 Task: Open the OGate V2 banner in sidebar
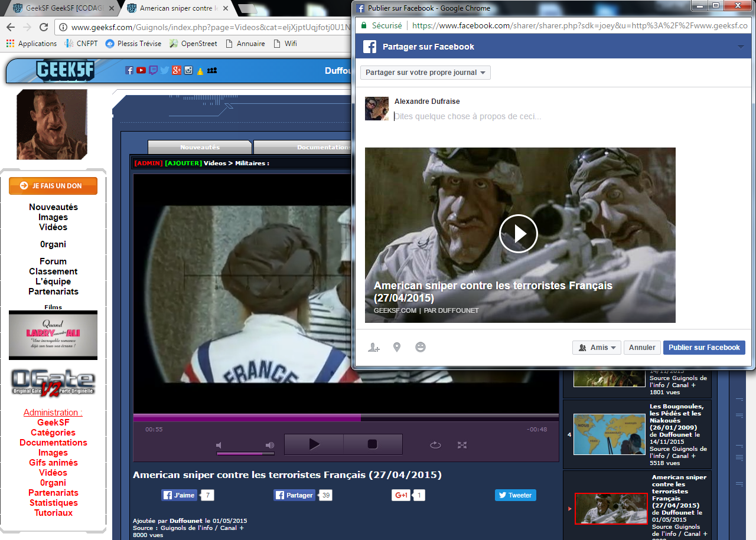point(53,384)
